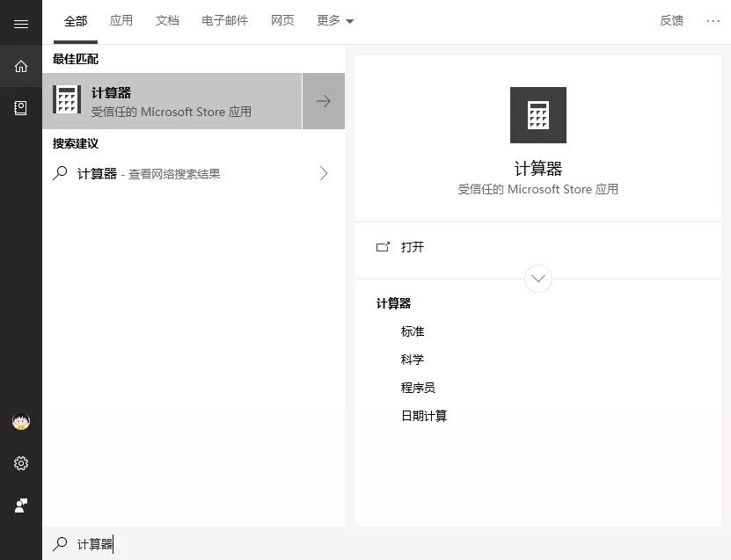Expand best match arrow for 计算器
This screenshot has width=731, height=560.
(324, 101)
